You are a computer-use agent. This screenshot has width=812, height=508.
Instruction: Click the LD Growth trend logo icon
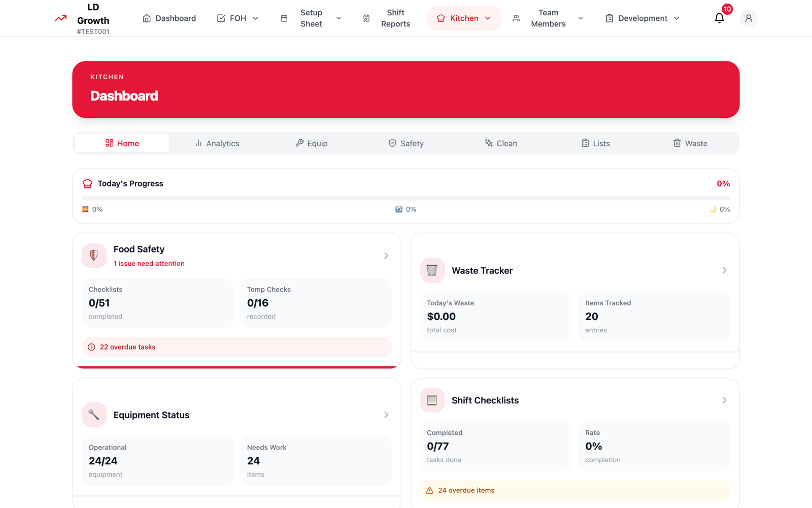(60, 18)
